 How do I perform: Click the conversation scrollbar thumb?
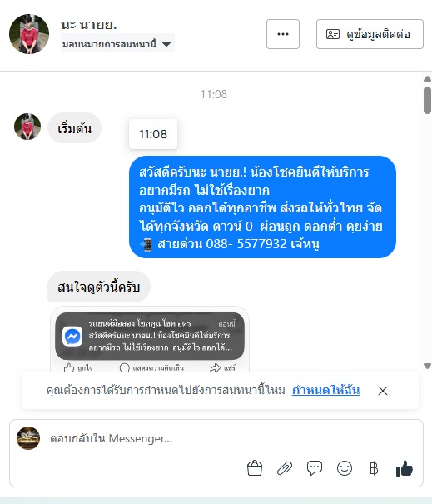427,100
